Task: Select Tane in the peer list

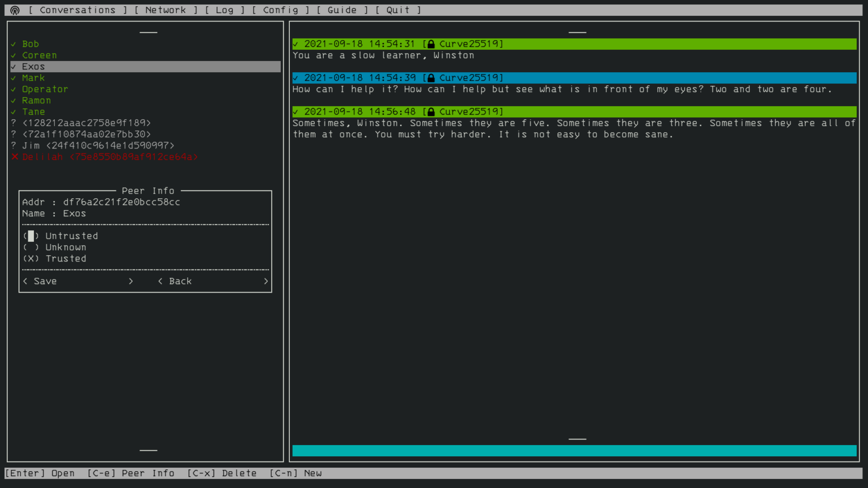Action: 34,111
